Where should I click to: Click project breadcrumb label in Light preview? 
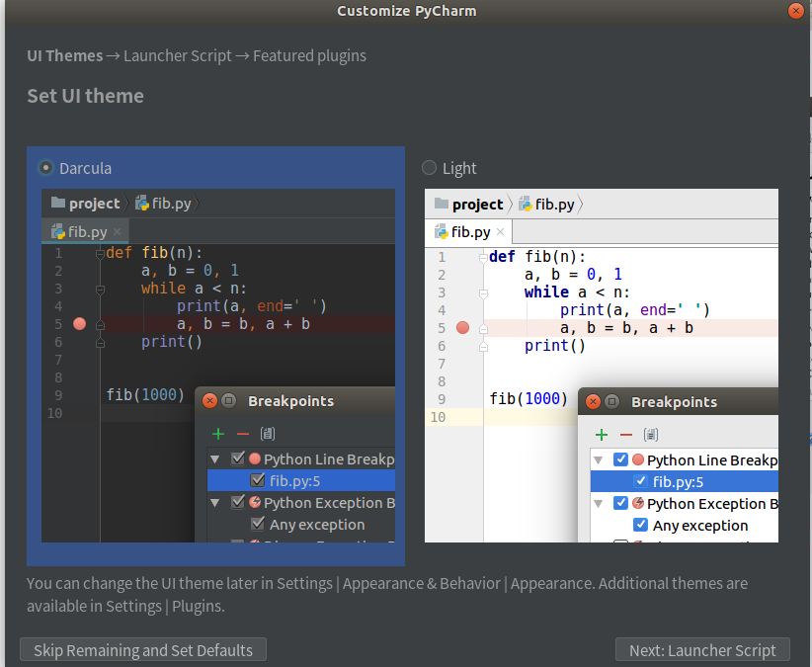click(x=477, y=204)
